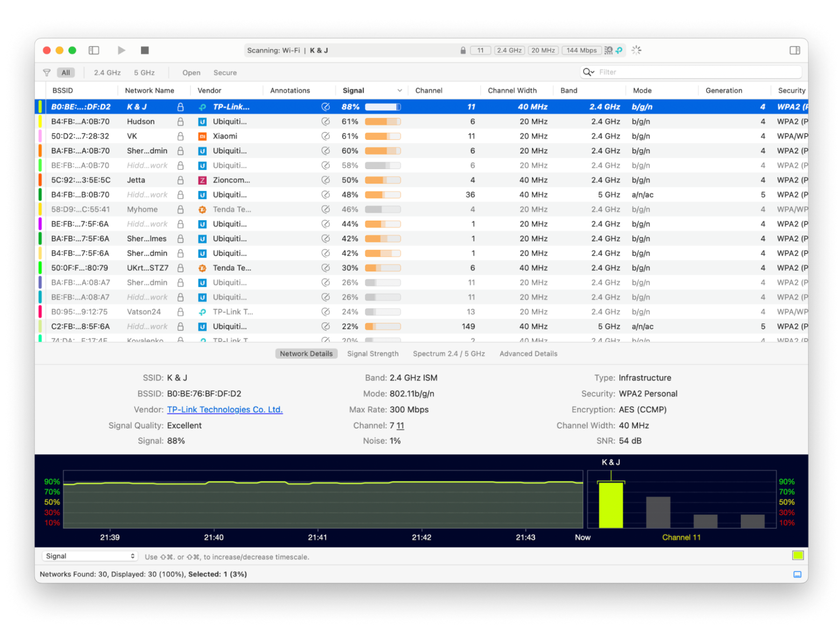Click the lock icon in the title bar

coord(463,50)
